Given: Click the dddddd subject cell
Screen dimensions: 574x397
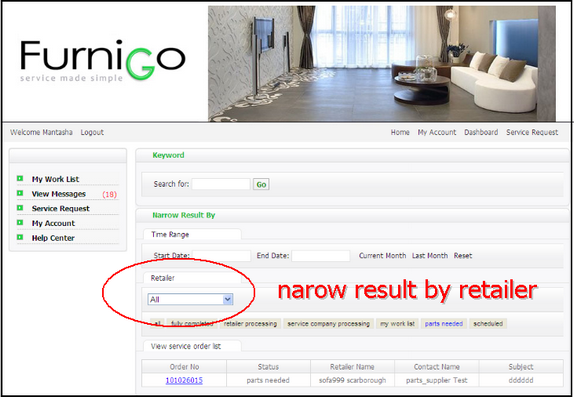Looking at the screenshot, I should [x=521, y=381].
